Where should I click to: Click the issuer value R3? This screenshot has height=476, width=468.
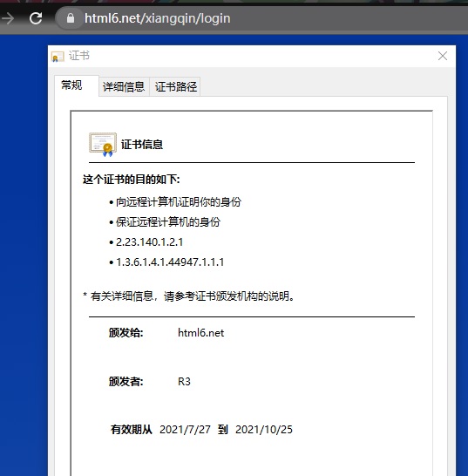pos(184,382)
